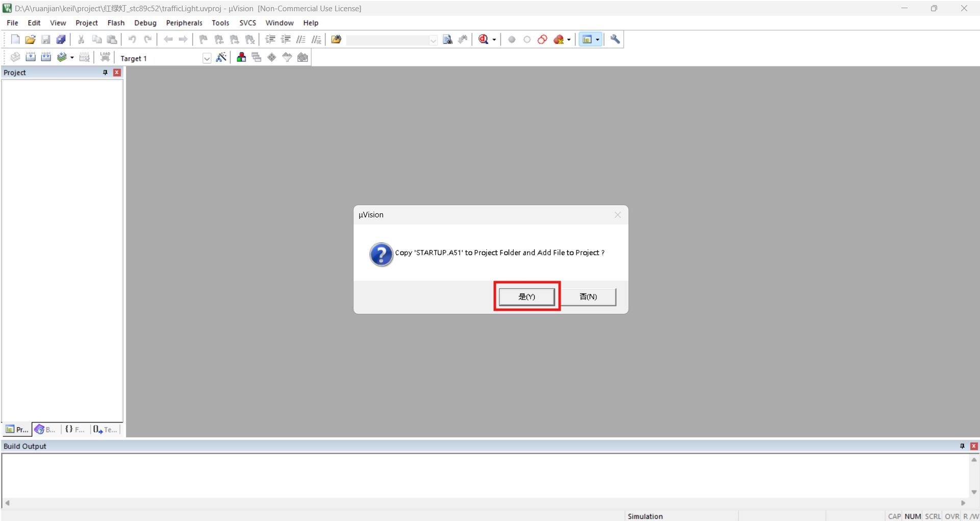Open the Kill Breakpoints dropdown arrow
Viewport: 980px width, 521px height.
[569, 40]
